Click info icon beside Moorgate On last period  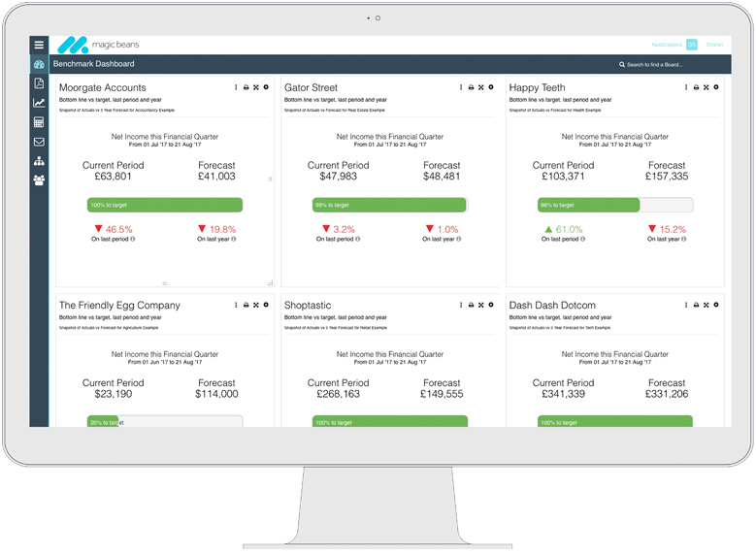(x=133, y=239)
